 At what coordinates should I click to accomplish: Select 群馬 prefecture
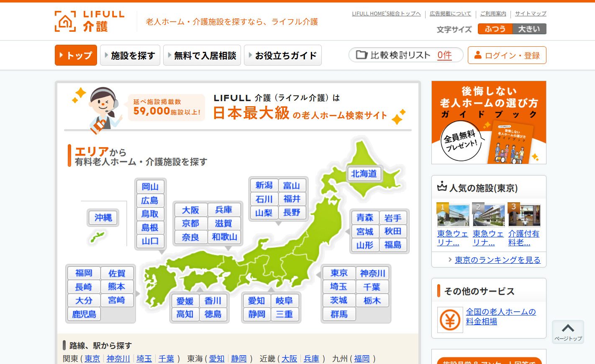pyautogui.click(x=339, y=314)
